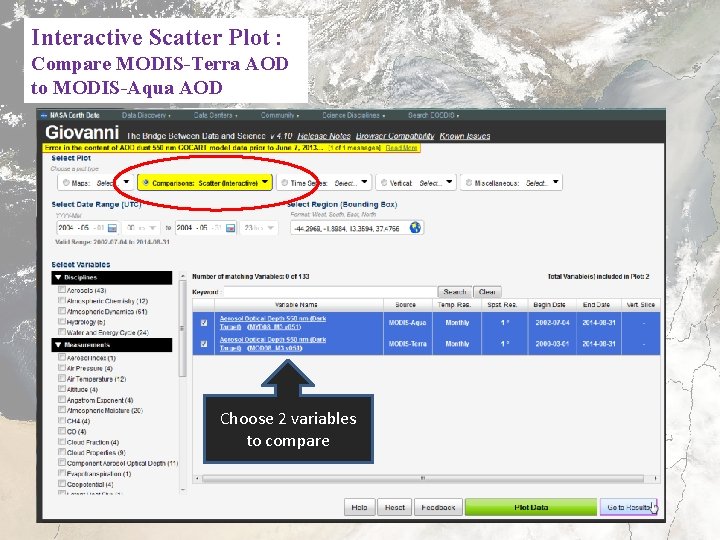Open the start hour dropdown

point(141,228)
